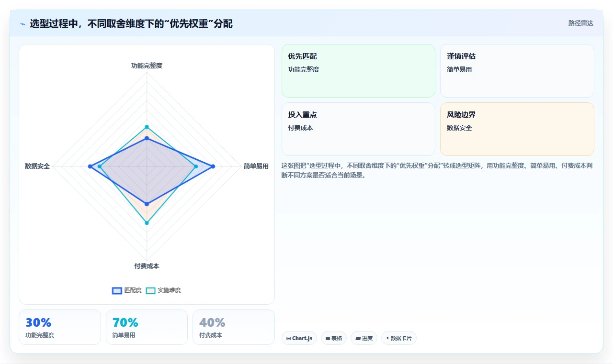The width and height of the screenshot is (613, 364).
Task: Click the 简单易用 radar axis label
Action: [x=256, y=166]
